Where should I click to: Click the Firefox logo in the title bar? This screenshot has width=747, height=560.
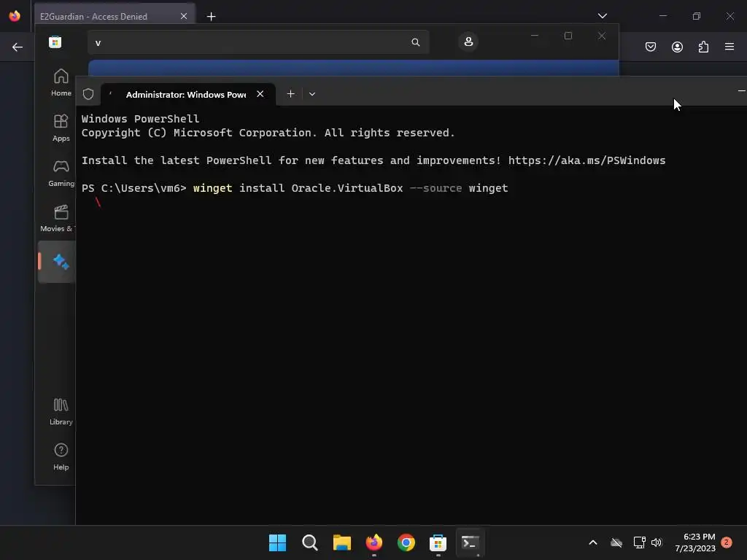pyautogui.click(x=15, y=16)
